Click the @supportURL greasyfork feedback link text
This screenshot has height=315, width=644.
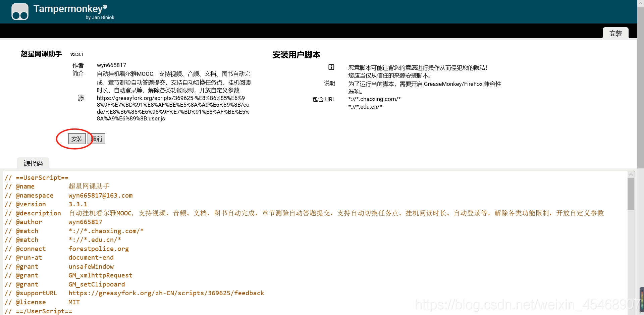pos(166,293)
